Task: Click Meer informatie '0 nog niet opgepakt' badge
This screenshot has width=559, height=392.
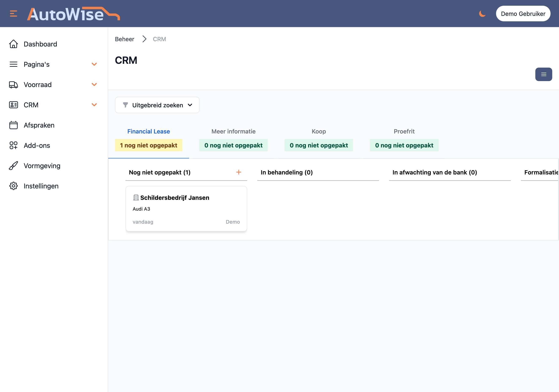Action: pos(233,145)
